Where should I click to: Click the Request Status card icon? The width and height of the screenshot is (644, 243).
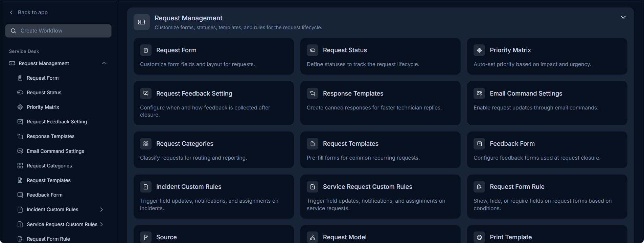(x=313, y=50)
